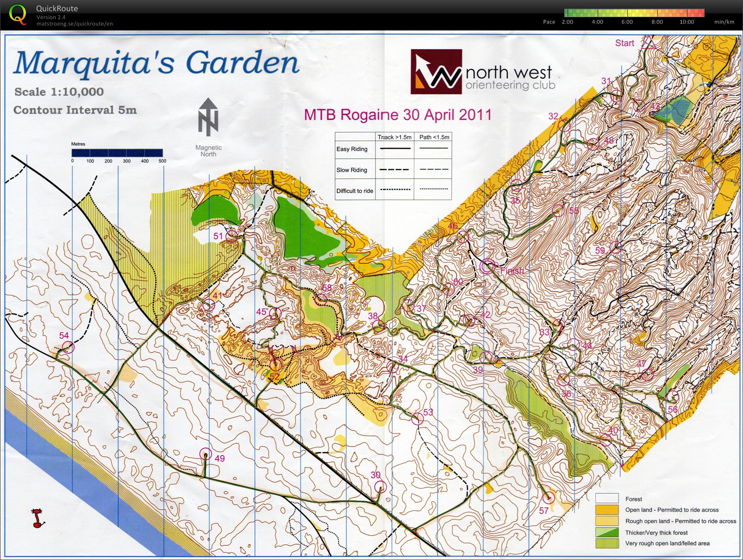The image size is (743, 560).
Task: Click control circle 46
Action: coord(462,237)
